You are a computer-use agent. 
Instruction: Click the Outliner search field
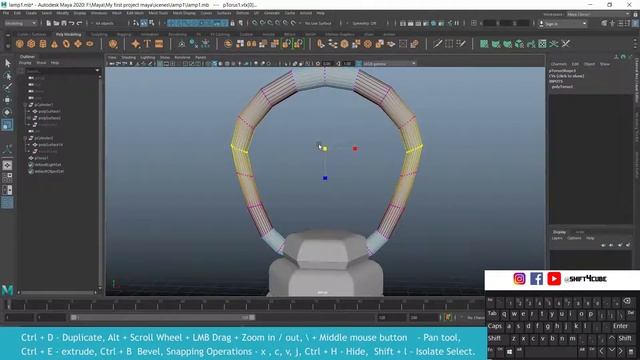(x=59, y=71)
